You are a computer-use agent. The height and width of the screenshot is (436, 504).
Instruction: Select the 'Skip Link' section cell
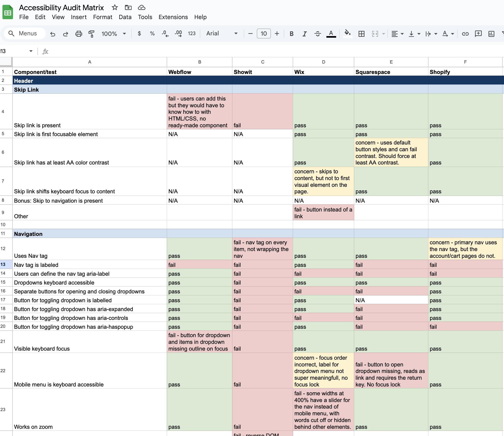tap(90, 90)
